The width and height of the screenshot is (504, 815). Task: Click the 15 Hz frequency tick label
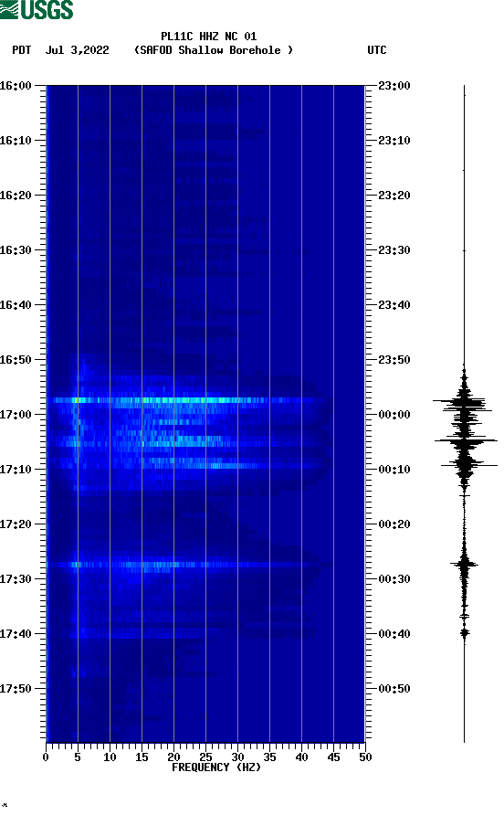142,757
